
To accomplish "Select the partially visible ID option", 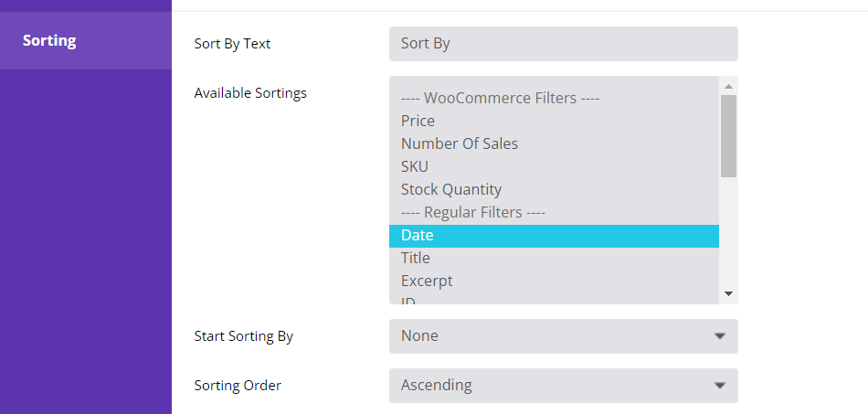I will [408, 299].
